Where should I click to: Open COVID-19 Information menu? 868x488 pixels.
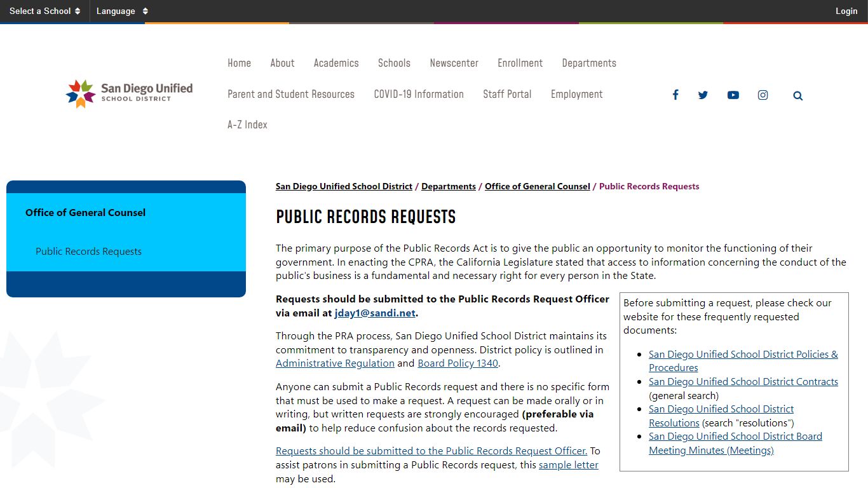tap(419, 94)
